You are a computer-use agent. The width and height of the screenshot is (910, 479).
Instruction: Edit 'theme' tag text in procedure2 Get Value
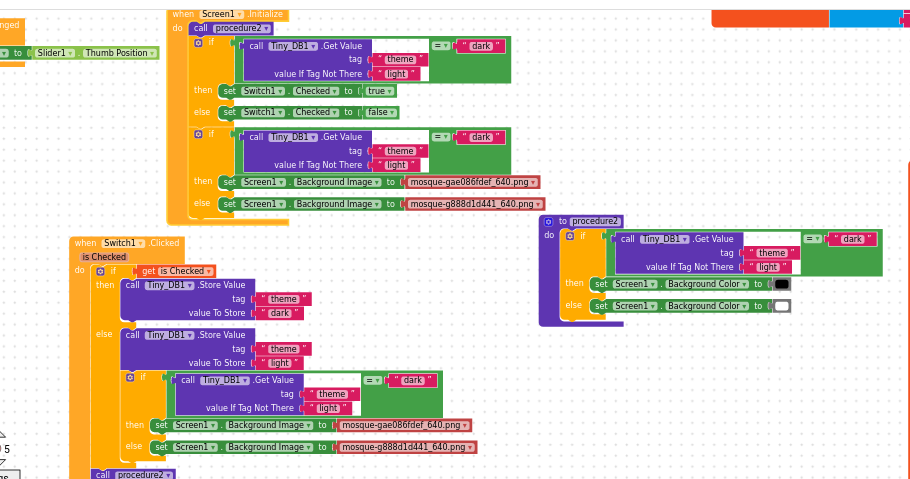(771, 253)
